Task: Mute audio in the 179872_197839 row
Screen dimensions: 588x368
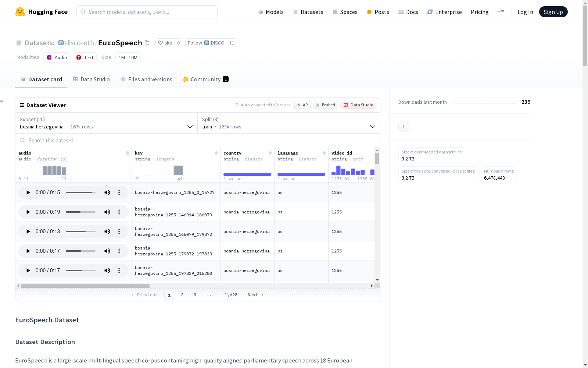Action: point(107,251)
